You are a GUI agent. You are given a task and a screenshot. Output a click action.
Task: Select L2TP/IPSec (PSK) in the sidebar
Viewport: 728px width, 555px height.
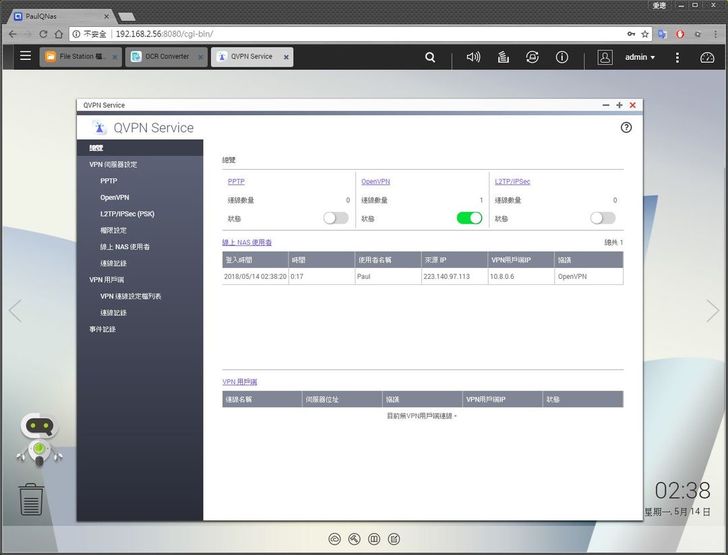[127, 213]
